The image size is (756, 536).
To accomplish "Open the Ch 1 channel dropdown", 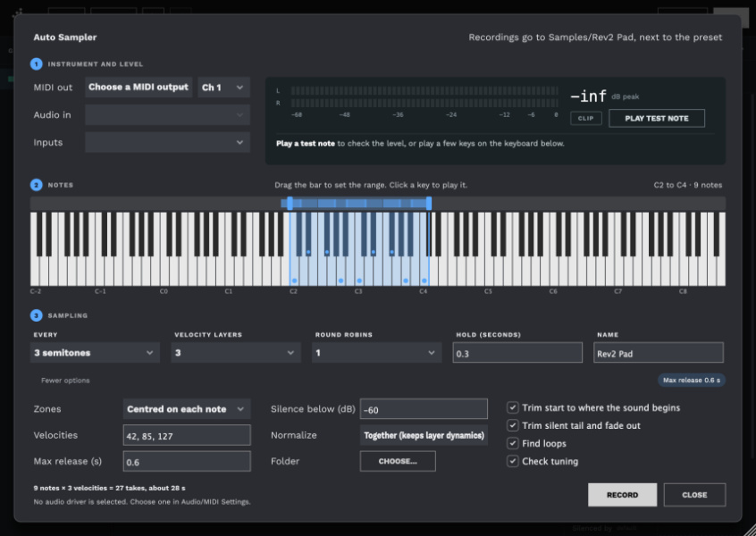I will pos(223,88).
